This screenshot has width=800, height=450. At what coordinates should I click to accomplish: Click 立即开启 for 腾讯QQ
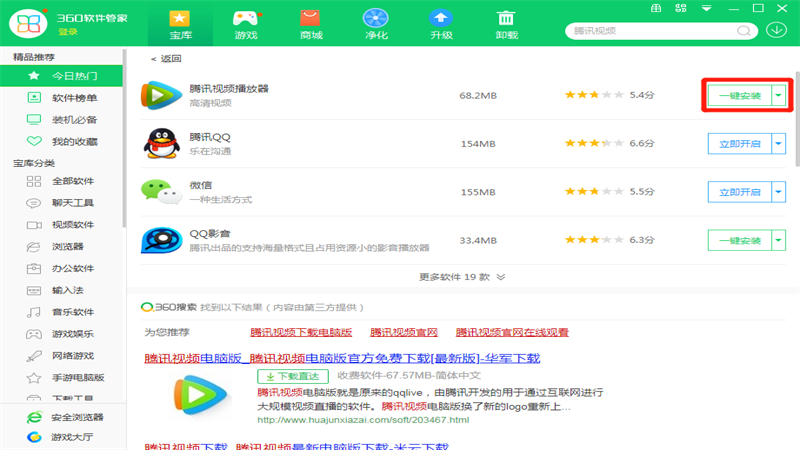tap(739, 144)
